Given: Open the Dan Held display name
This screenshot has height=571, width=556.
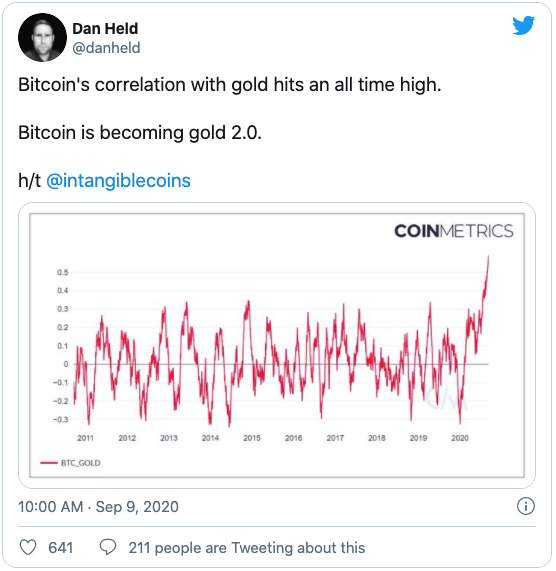Looking at the screenshot, I should click(x=105, y=28).
